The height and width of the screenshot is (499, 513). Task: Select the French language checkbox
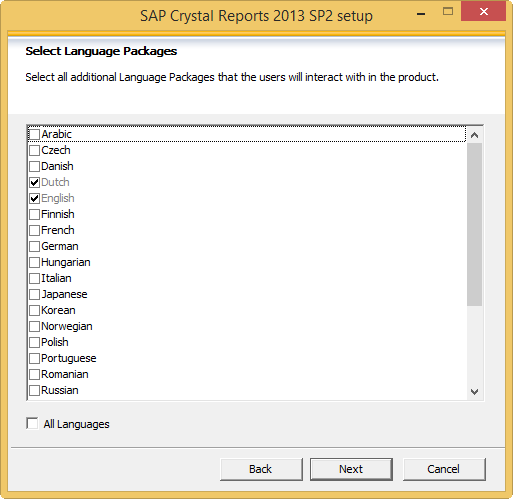pos(34,230)
